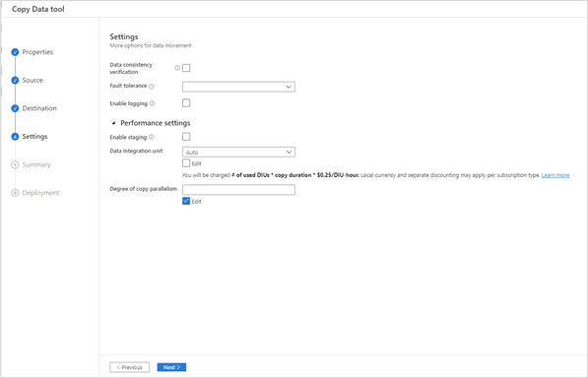This screenshot has height=378, width=588.
Task: Uncheck Edit box under copy parallelism
Action: (x=186, y=201)
